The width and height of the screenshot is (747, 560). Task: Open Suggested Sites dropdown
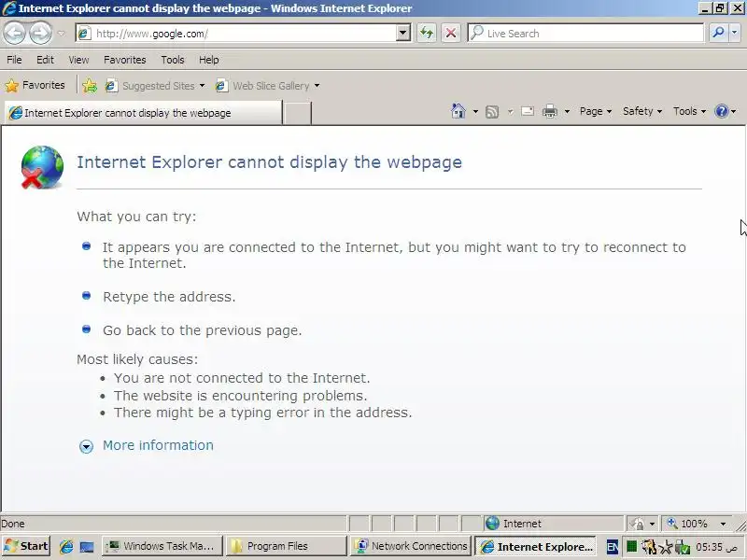tap(156, 86)
